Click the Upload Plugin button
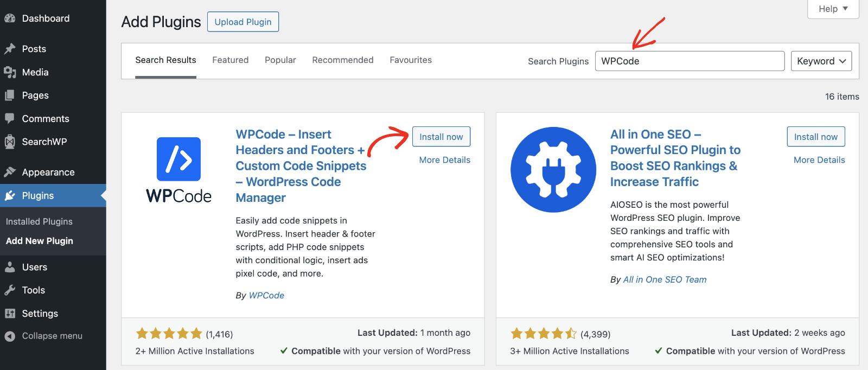Screen dimensions: 868x370 243,22
